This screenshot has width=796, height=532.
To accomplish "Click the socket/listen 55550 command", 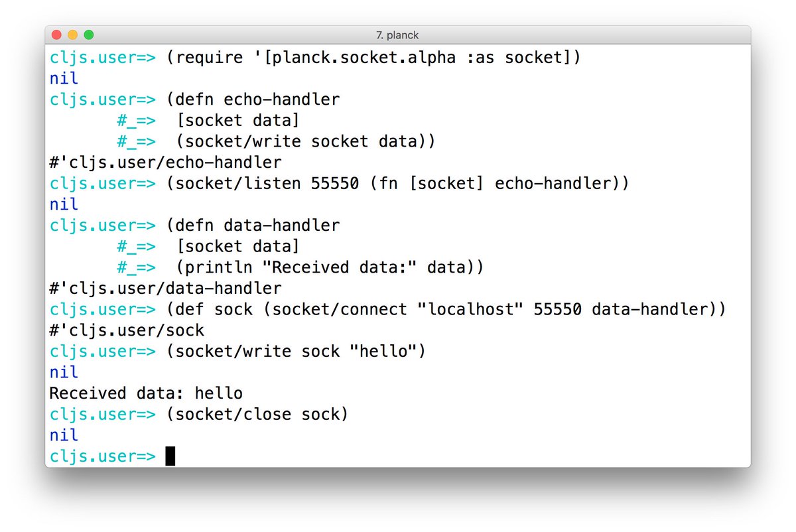I will [398, 183].
